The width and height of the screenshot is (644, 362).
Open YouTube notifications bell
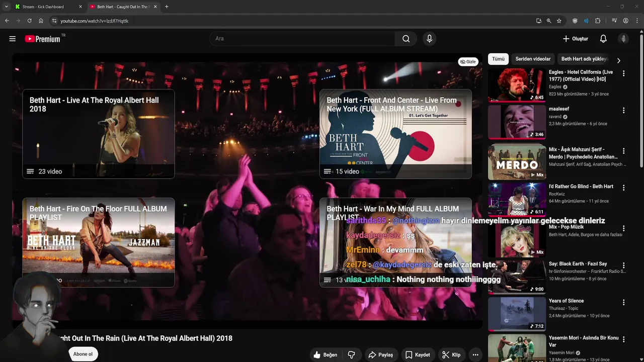tap(603, 39)
